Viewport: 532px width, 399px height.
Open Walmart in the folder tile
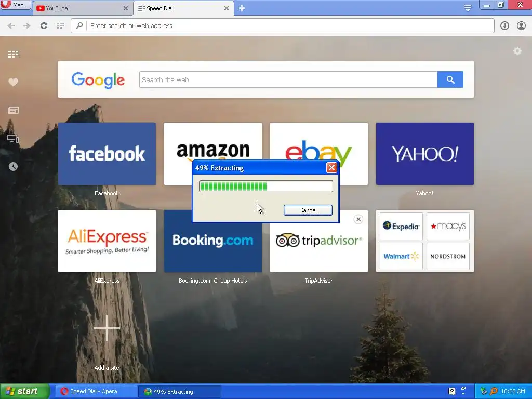click(401, 256)
